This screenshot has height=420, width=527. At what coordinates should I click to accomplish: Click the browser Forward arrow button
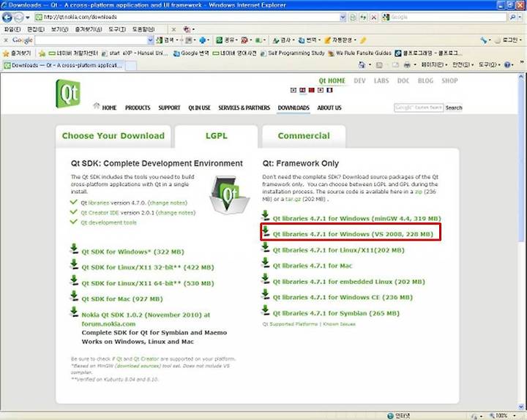tap(19, 17)
